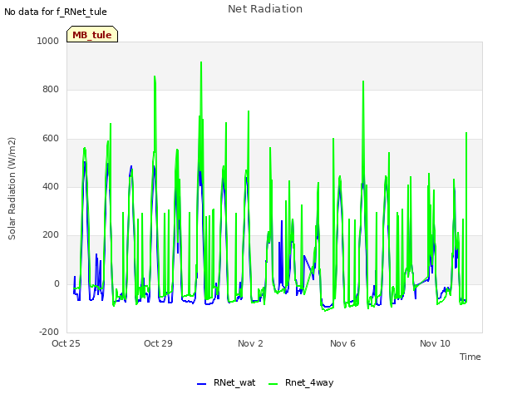Select the MB_tule label box
Image resolution: width=532 pixels, height=399 pixels.
tap(92, 34)
